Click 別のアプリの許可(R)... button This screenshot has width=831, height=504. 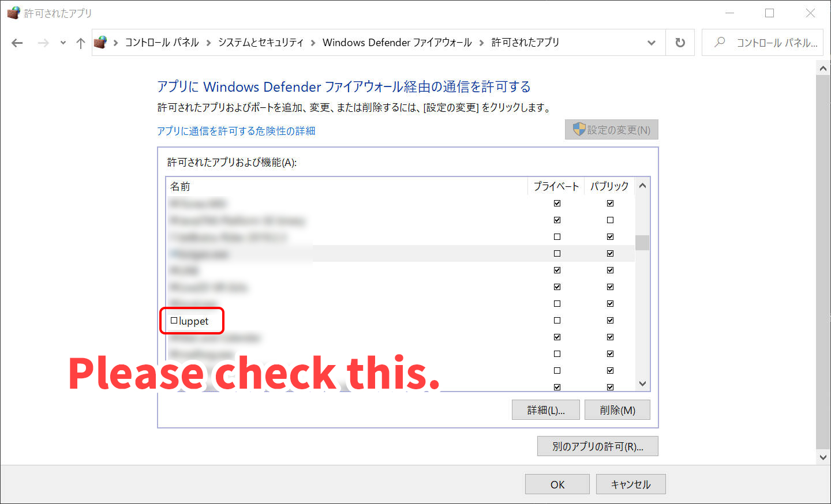[598, 446]
